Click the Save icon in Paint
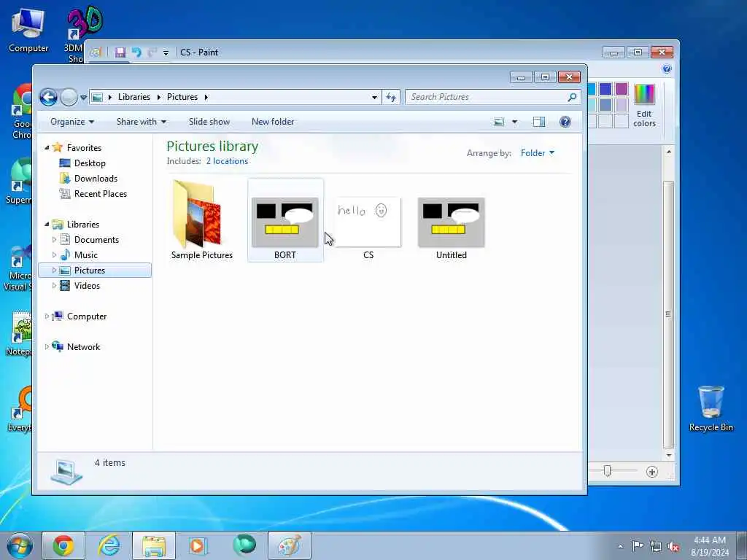Screen dimensions: 747x560 point(120,52)
